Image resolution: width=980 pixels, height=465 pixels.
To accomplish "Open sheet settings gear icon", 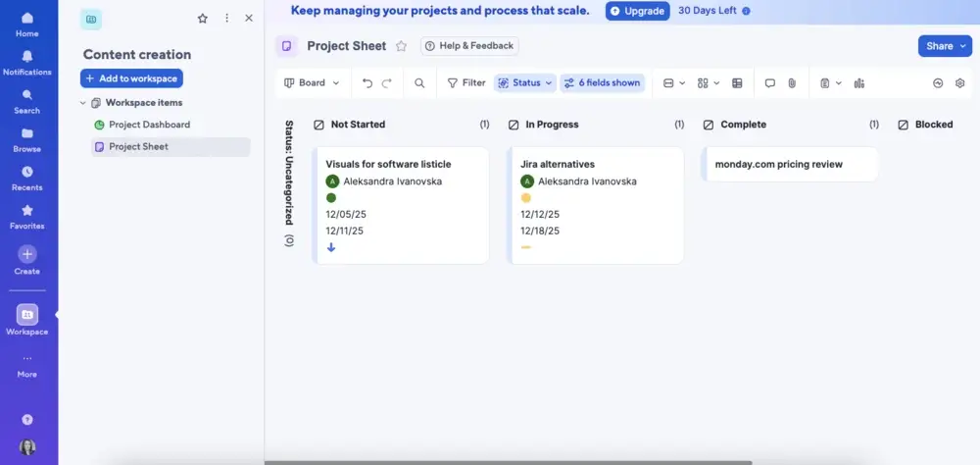I will (960, 83).
